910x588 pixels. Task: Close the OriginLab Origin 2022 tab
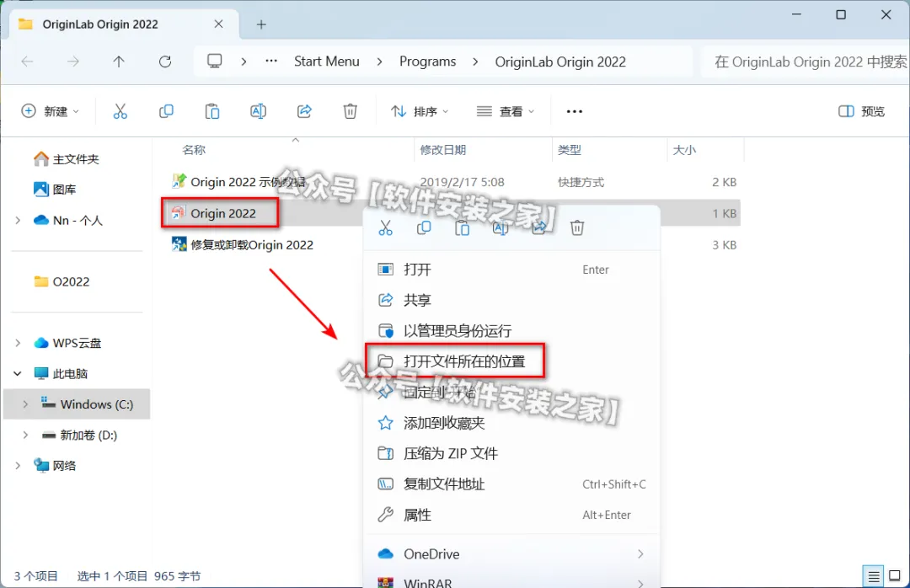218,24
